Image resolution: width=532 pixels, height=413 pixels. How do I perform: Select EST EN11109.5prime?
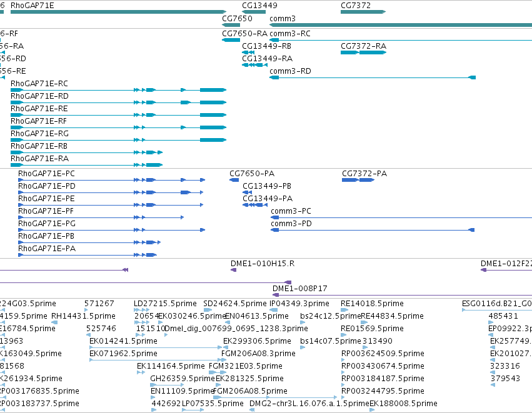(154, 397)
